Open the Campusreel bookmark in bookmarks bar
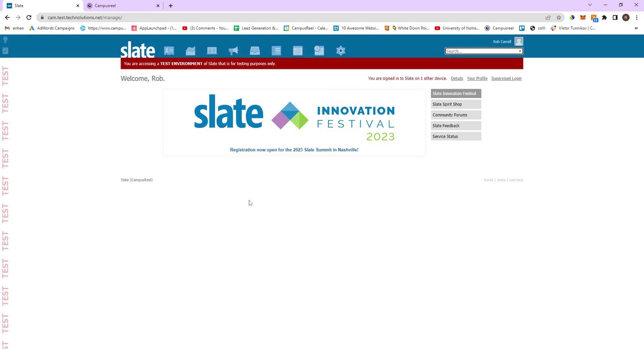The width and height of the screenshot is (644, 349). point(499,28)
